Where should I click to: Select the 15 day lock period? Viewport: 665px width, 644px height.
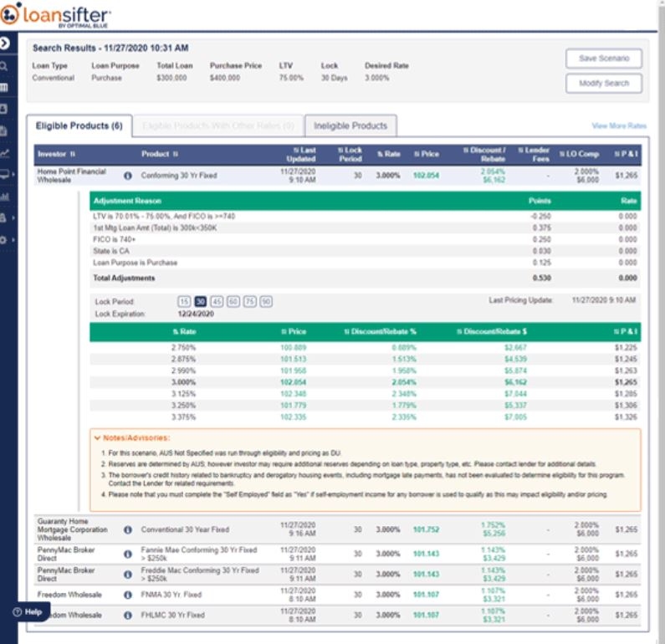point(184,301)
